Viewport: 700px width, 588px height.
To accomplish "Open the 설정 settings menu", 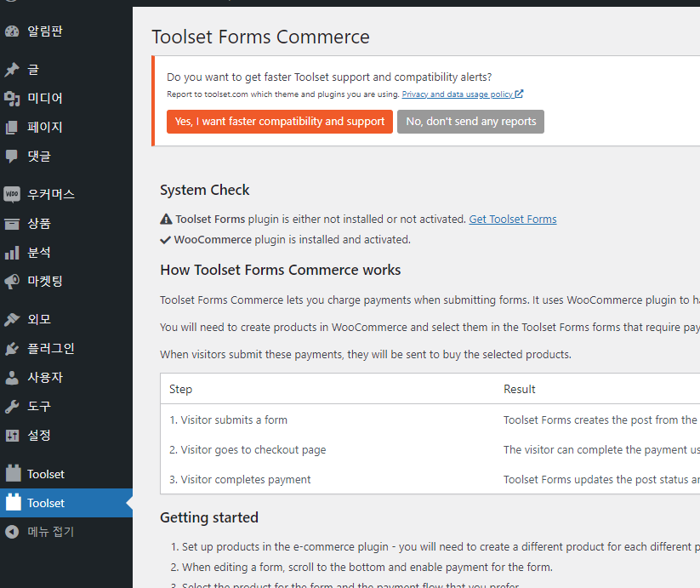I will tap(66, 436).
